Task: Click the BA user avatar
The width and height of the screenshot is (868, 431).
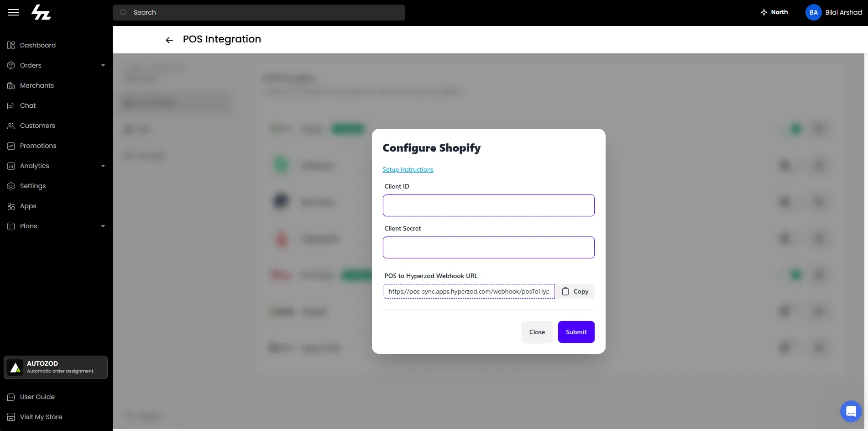Action: 813,12
